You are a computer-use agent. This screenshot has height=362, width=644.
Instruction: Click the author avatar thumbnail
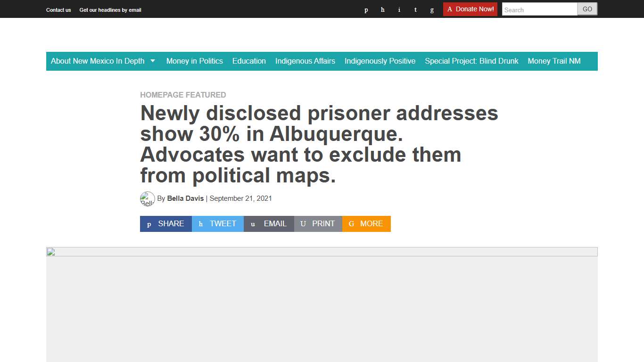click(148, 198)
